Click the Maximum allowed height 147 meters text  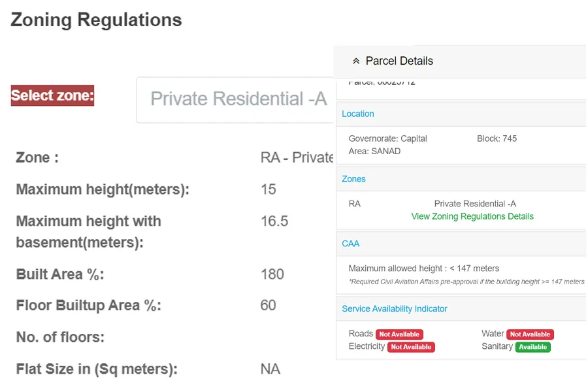(x=424, y=269)
